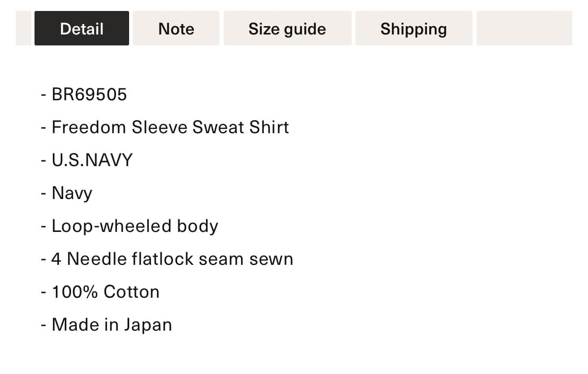Click the Navy color text line

click(67, 193)
